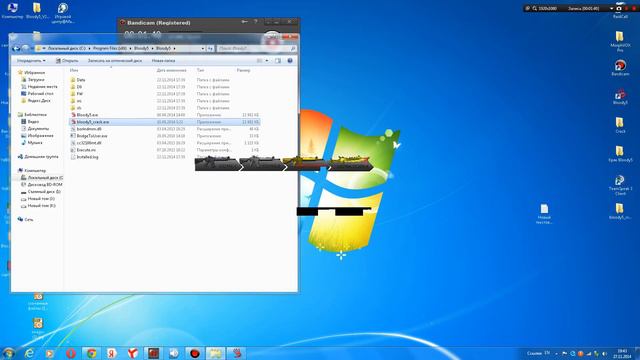Open Google Chrome from the taskbar
The height and width of the screenshot is (360, 640).
(x=91, y=353)
